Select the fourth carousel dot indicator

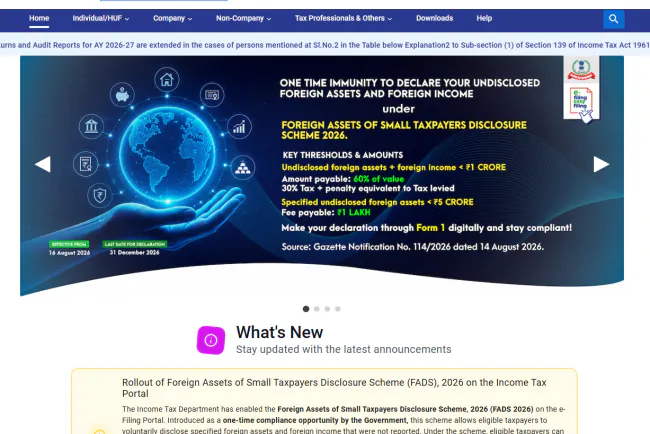click(x=338, y=309)
